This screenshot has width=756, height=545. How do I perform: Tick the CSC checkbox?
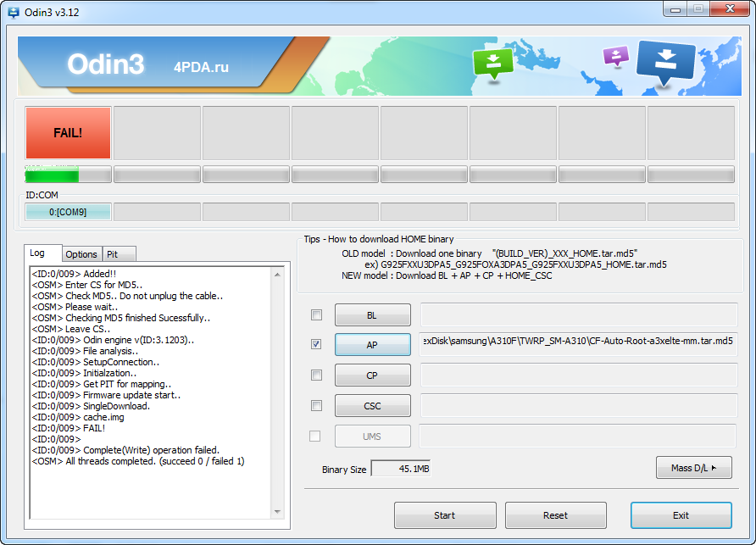[316, 406]
